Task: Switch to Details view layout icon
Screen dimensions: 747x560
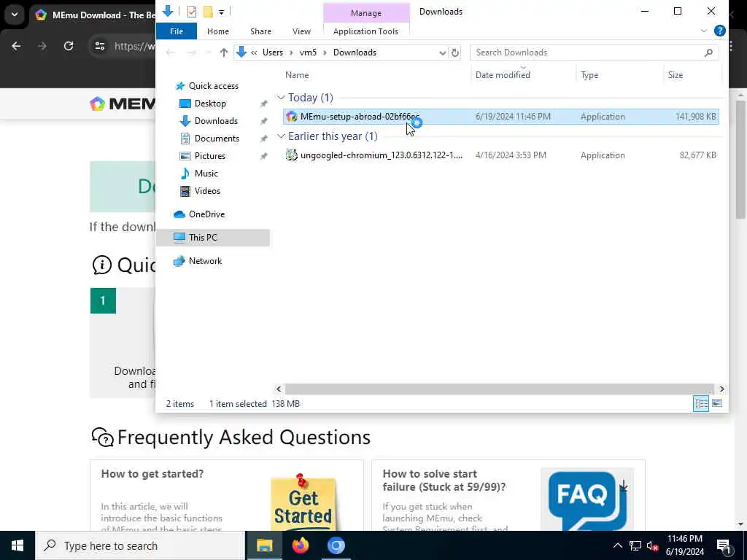Action: coord(701,404)
